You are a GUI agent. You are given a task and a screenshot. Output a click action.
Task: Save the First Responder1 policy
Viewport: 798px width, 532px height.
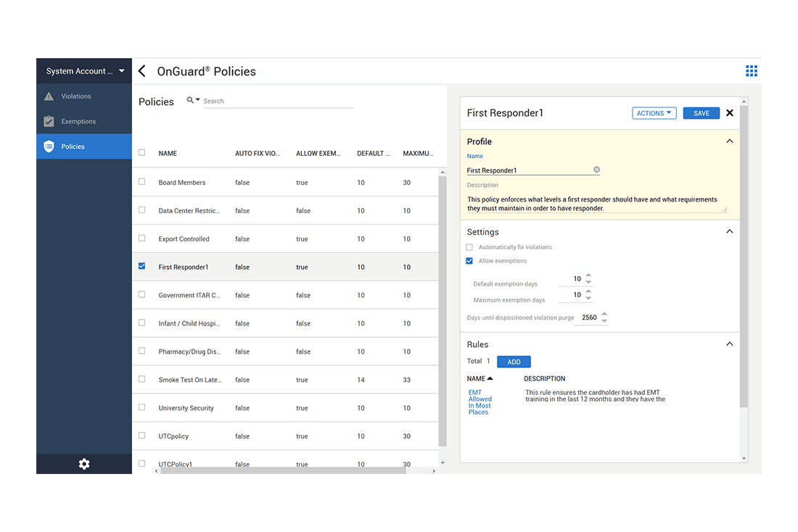(x=701, y=113)
